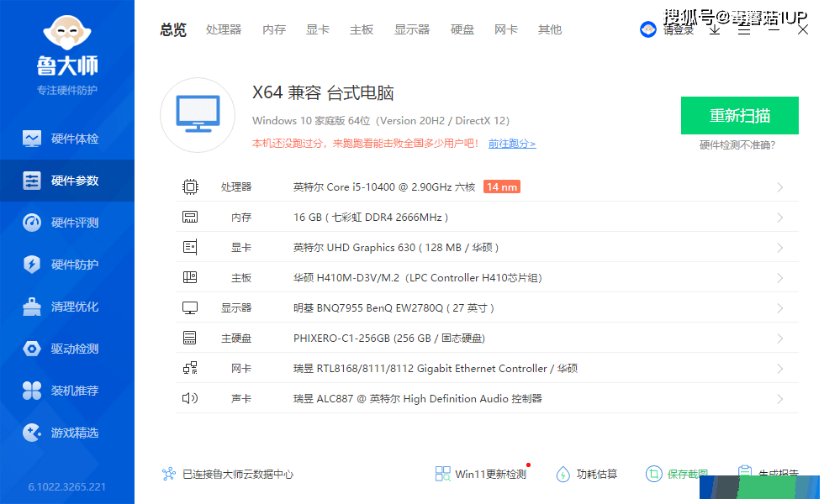Click the 16 GB DDR4 memory description
This screenshot has width=824, height=504.
(x=371, y=218)
